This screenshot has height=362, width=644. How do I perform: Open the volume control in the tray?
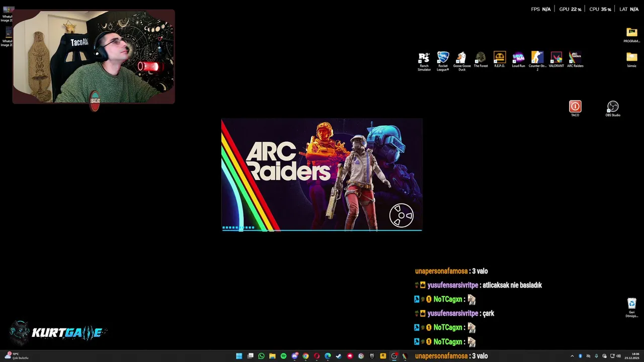[618, 356]
